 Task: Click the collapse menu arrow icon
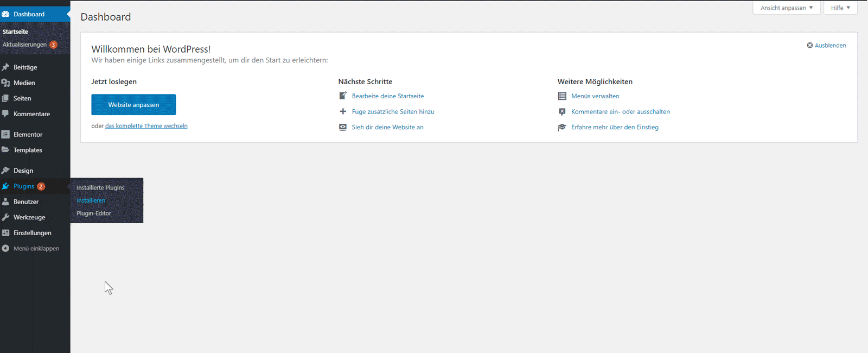pos(5,248)
